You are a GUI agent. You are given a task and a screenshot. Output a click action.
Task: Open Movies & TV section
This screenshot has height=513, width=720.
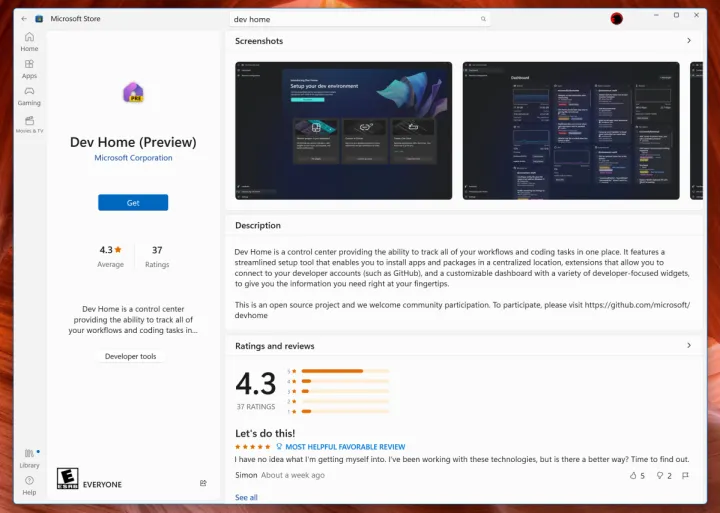pos(29,124)
